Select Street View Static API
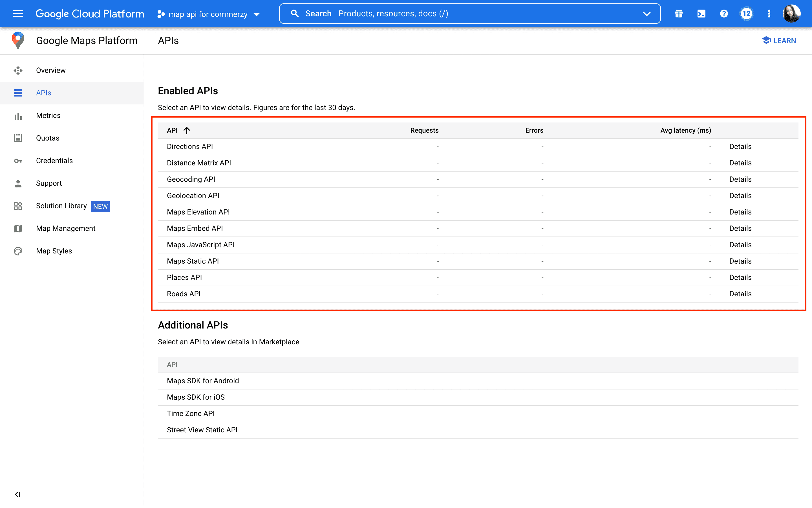Viewport: 812px width, 508px height. (202, 430)
